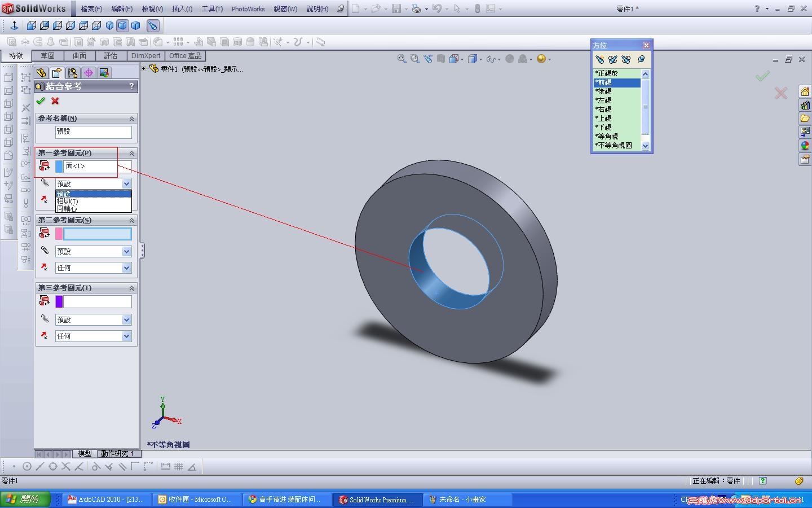Cancel Mate Reference with red X

(x=55, y=101)
